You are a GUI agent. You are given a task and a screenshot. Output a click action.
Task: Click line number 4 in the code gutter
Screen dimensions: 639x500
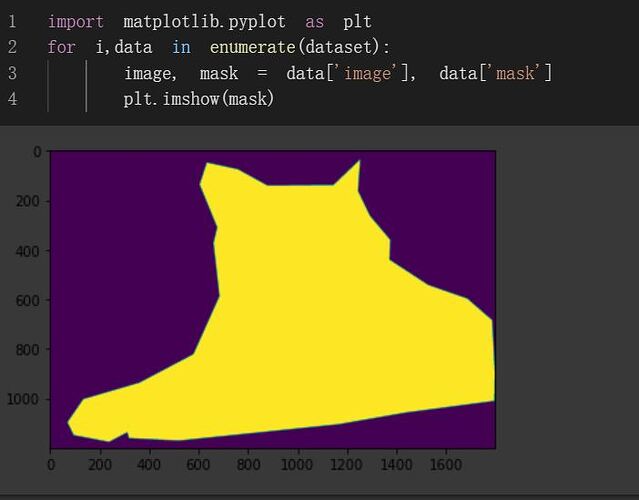pos(12,99)
